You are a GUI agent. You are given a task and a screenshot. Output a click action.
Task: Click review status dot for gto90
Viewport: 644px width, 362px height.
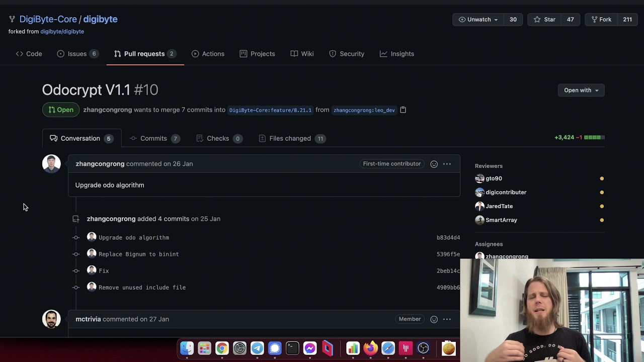tap(602, 178)
